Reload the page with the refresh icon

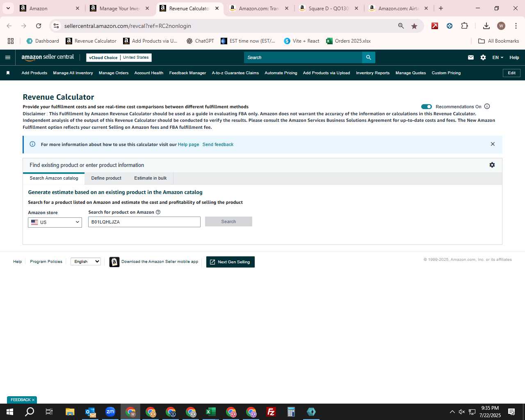tap(39, 26)
